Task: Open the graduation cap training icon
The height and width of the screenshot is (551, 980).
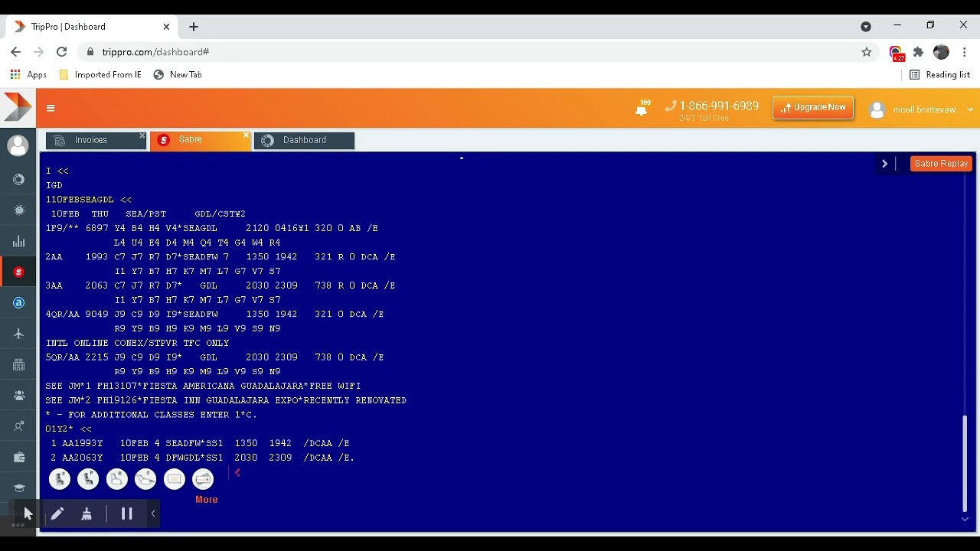Action: point(18,487)
